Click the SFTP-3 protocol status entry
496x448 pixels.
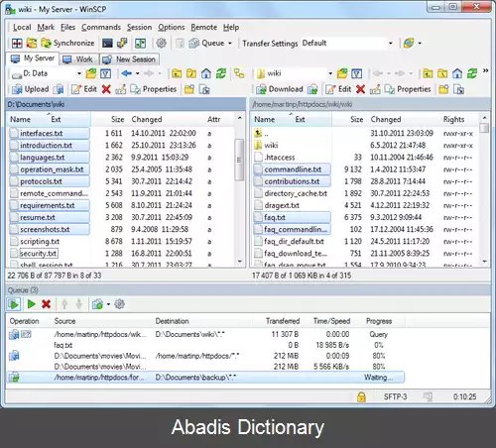(395, 396)
